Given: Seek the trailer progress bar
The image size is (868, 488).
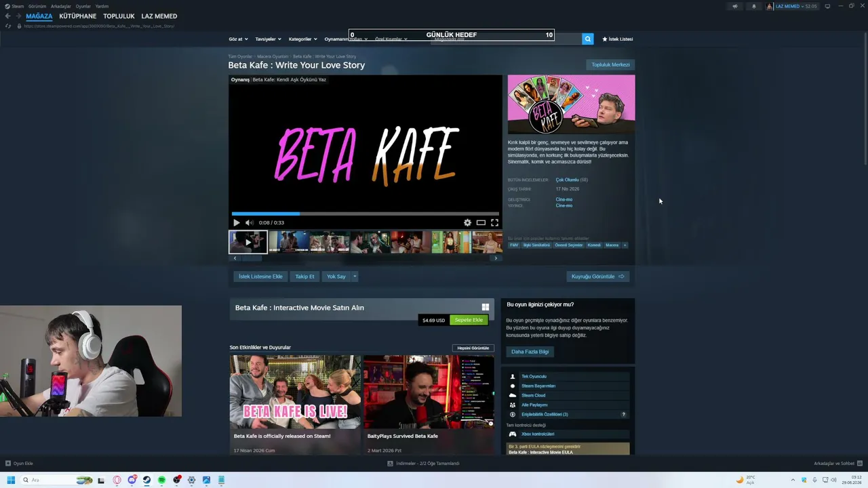Looking at the screenshot, I should click(x=366, y=213).
